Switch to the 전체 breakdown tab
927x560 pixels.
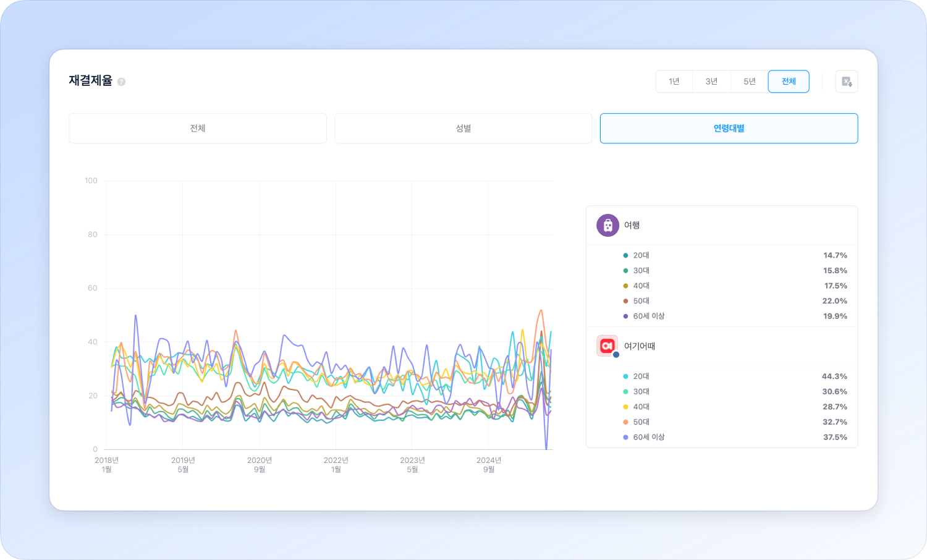click(x=198, y=129)
